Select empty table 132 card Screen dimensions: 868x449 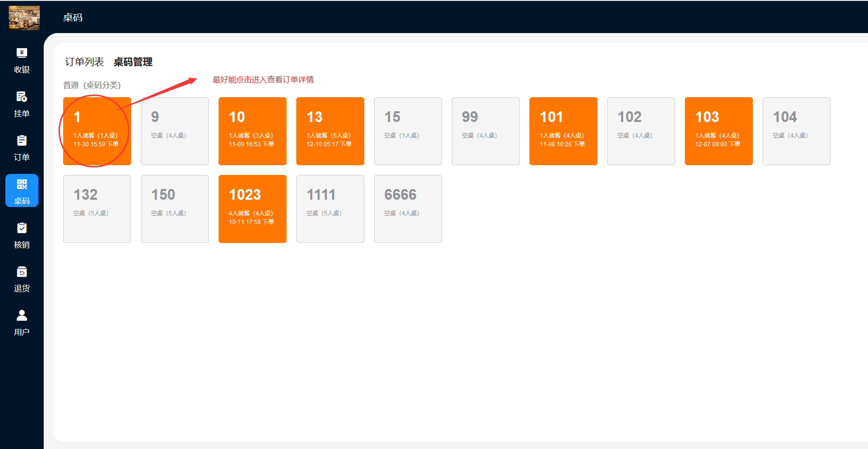coord(97,209)
